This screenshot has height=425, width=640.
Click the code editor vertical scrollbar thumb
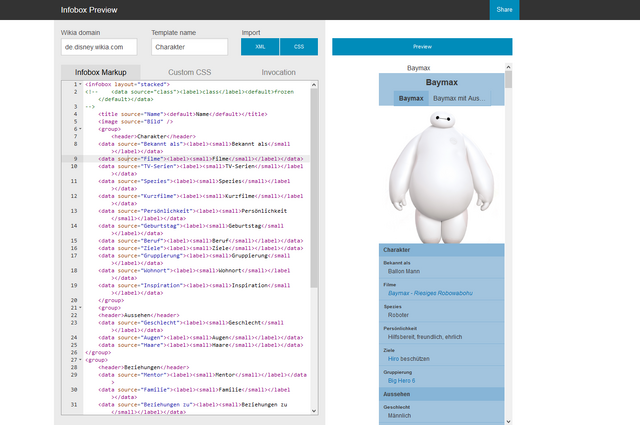pos(314,188)
